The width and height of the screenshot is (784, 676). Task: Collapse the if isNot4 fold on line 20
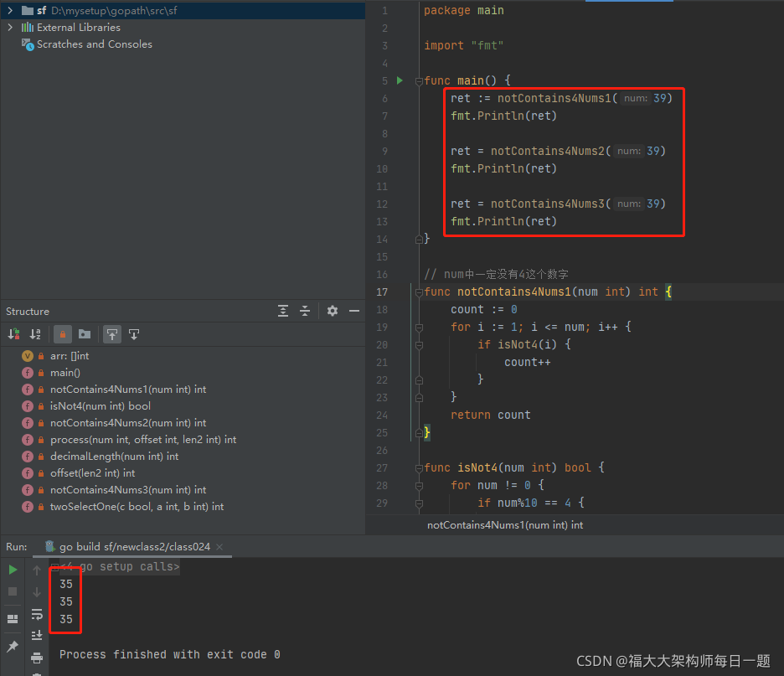point(419,345)
